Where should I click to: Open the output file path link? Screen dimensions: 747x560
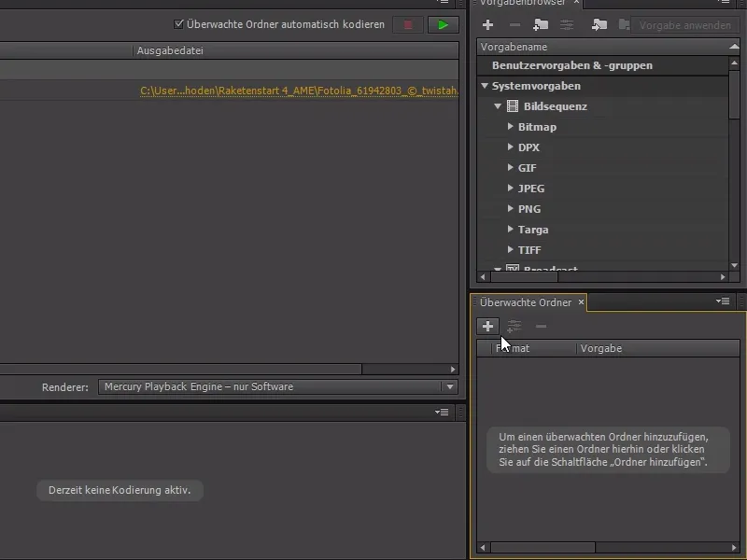[x=299, y=91]
